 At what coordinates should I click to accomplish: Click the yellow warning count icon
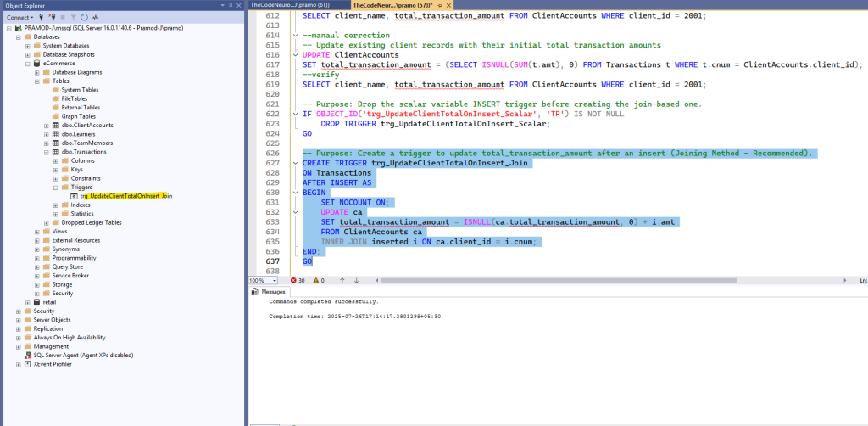coord(315,280)
